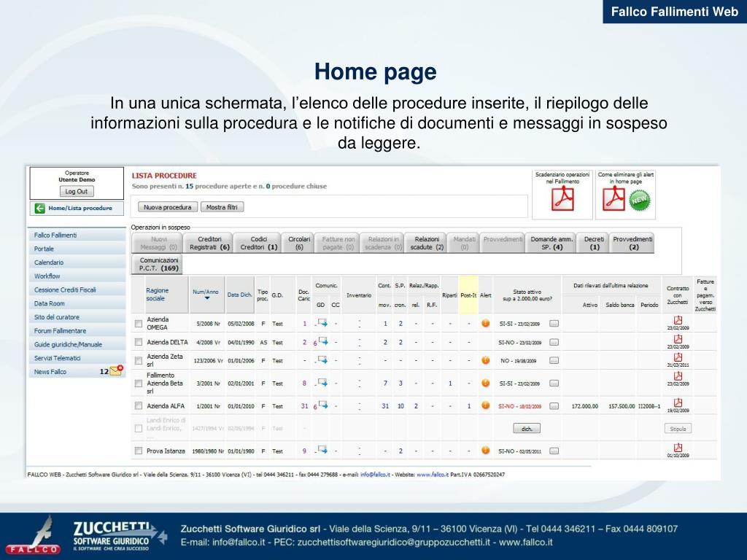
Task: Open the Come eliminare gli alert PDF icon
Action: coord(614,198)
